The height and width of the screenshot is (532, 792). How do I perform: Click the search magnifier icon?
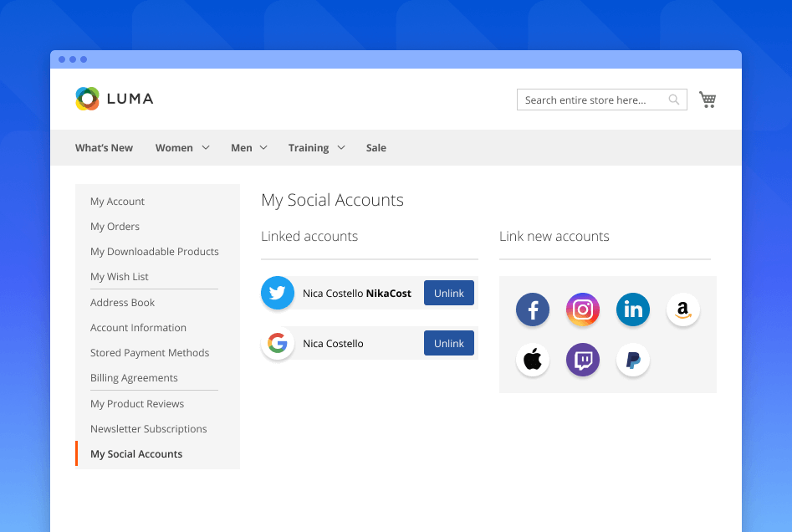674,100
